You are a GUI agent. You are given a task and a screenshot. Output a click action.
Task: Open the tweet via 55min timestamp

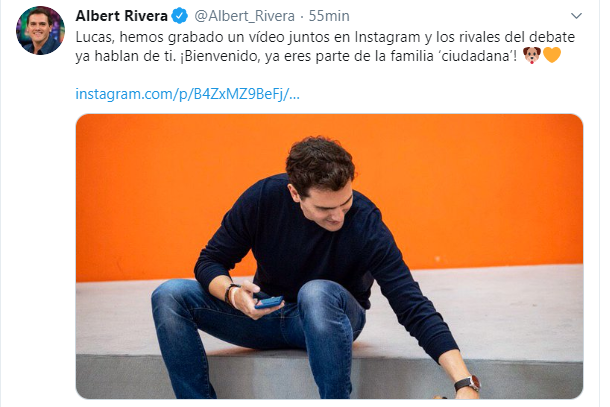329,16
